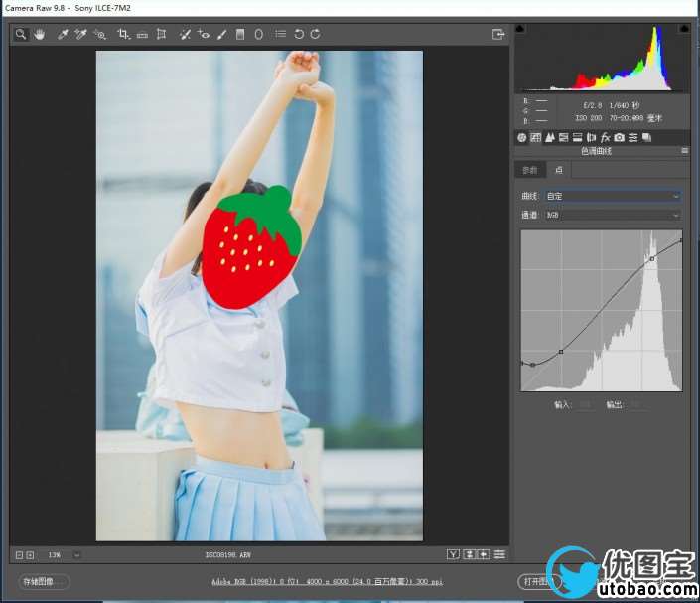
Task: Open the Basic panel tab
Action: pyautogui.click(x=522, y=137)
